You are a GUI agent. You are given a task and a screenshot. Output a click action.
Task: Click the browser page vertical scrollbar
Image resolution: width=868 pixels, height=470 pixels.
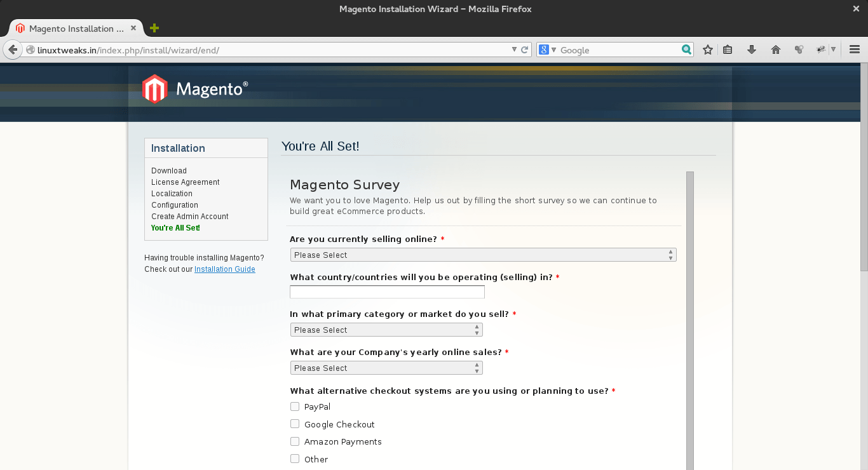point(864,166)
